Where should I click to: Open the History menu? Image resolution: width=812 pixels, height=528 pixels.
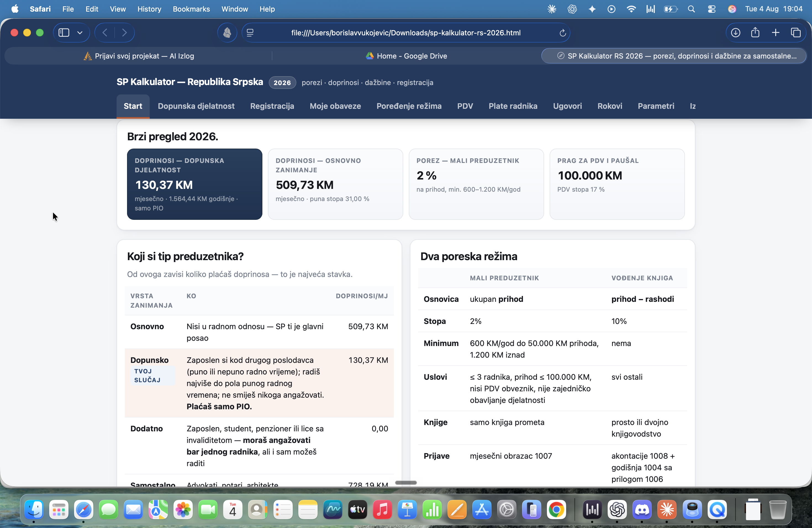point(149,9)
